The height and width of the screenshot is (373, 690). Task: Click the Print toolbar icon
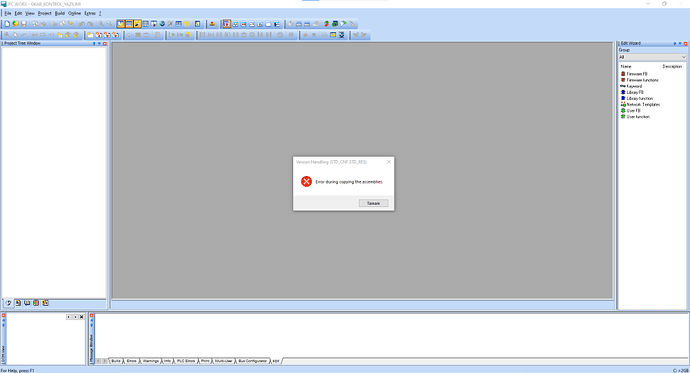point(43,24)
